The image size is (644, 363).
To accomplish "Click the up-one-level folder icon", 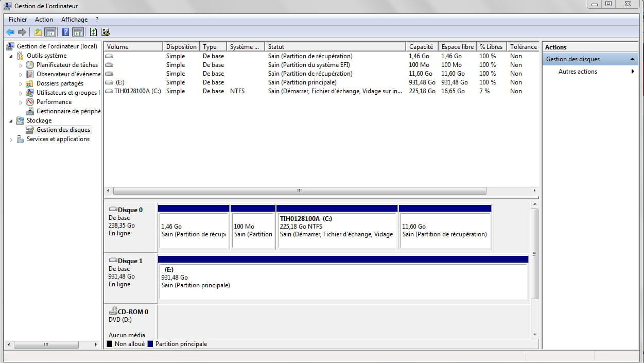I will point(38,32).
